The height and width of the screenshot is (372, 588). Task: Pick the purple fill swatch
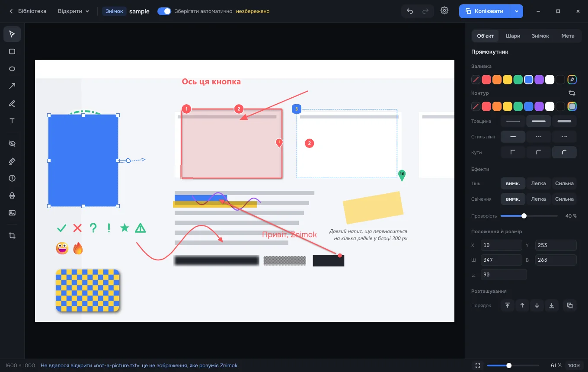click(x=539, y=80)
